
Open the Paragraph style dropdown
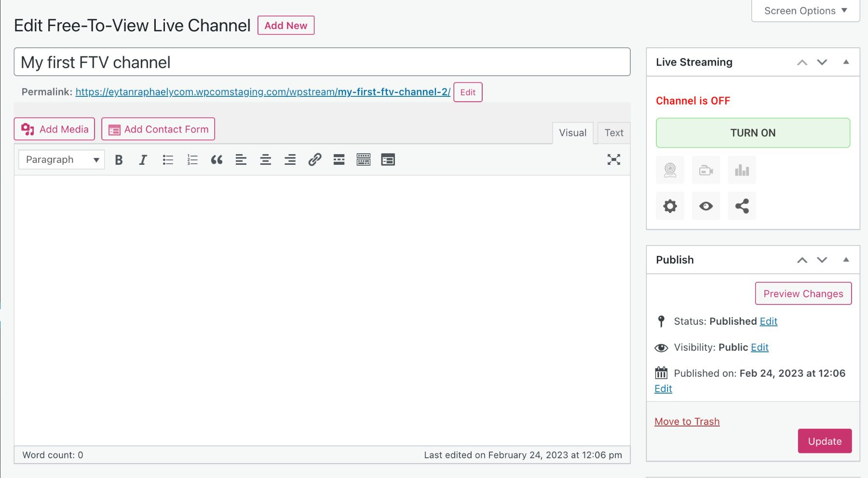pyautogui.click(x=61, y=159)
